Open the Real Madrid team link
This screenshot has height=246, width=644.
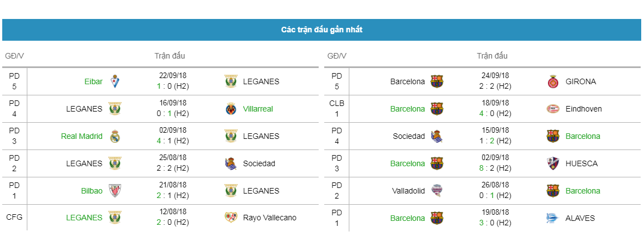click(x=81, y=136)
